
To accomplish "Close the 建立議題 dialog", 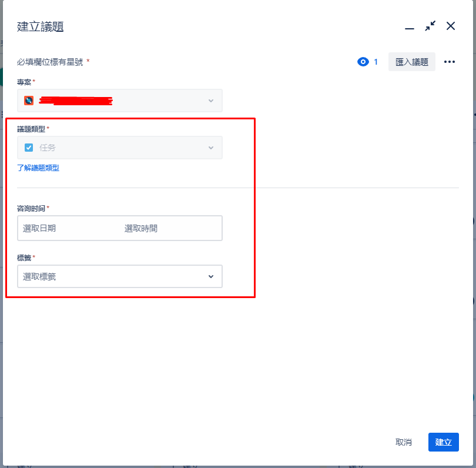I will [451, 26].
